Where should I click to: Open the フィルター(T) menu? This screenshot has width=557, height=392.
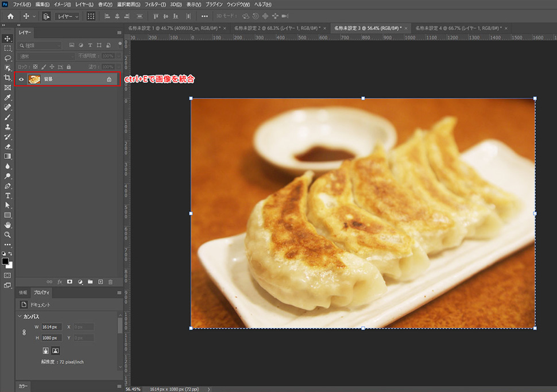click(155, 5)
